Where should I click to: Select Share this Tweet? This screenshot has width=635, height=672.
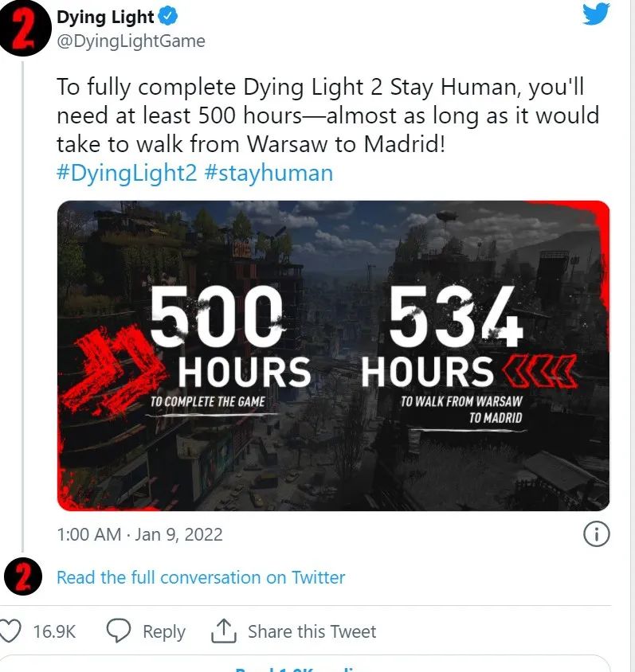[x=312, y=631]
